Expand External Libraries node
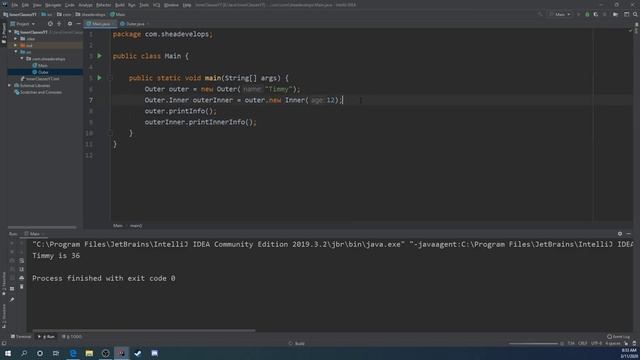Screen dimensions: 640x360 pos(10,86)
